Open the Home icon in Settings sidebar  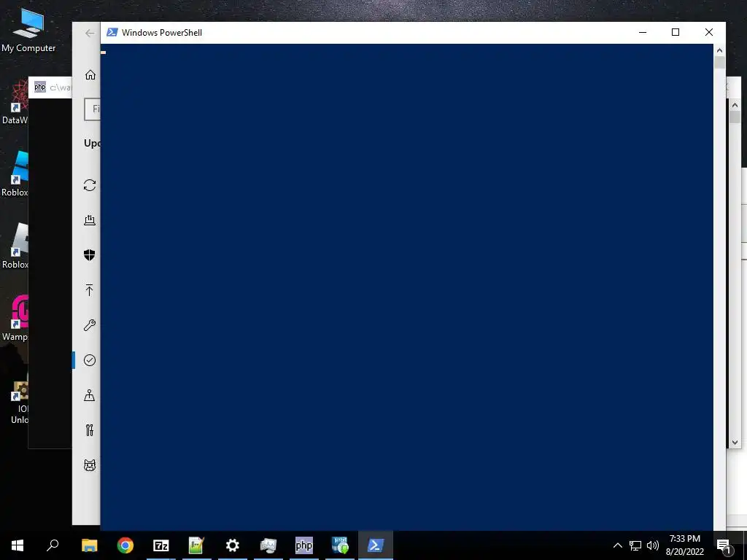coord(90,75)
